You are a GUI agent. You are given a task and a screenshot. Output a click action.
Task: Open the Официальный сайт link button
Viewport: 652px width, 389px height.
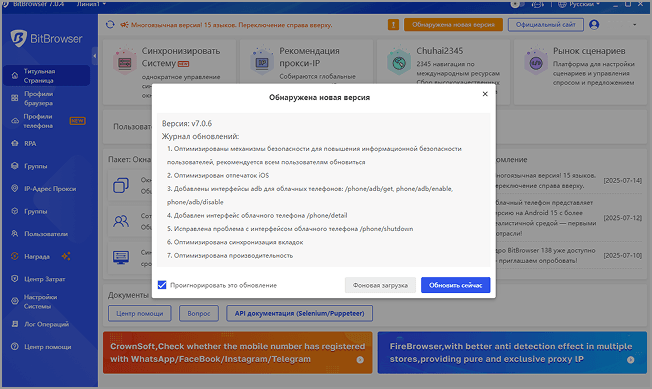click(x=546, y=25)
